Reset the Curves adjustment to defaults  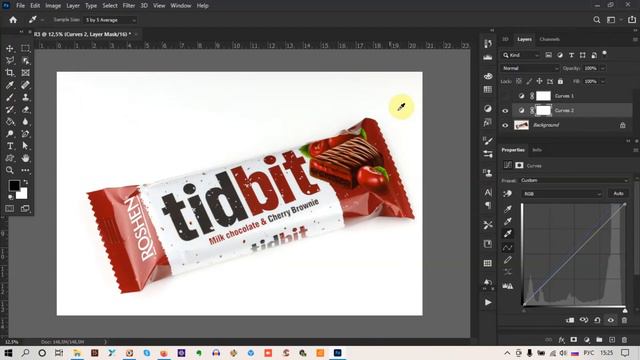coord(597,320)
